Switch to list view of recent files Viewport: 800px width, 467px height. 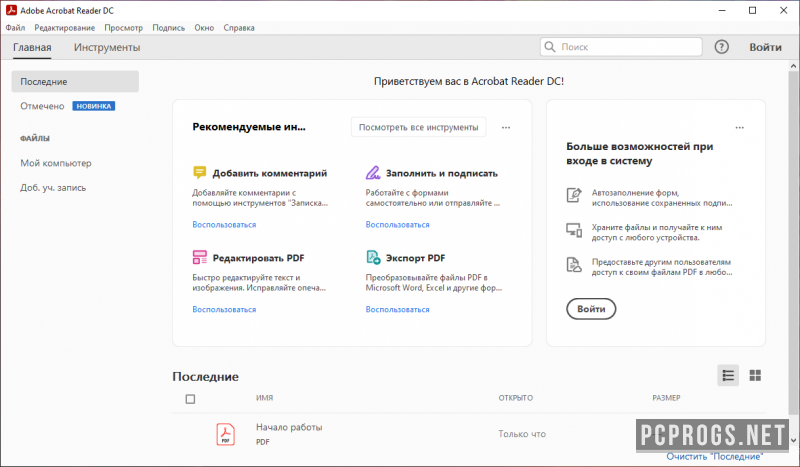(728, 376)
